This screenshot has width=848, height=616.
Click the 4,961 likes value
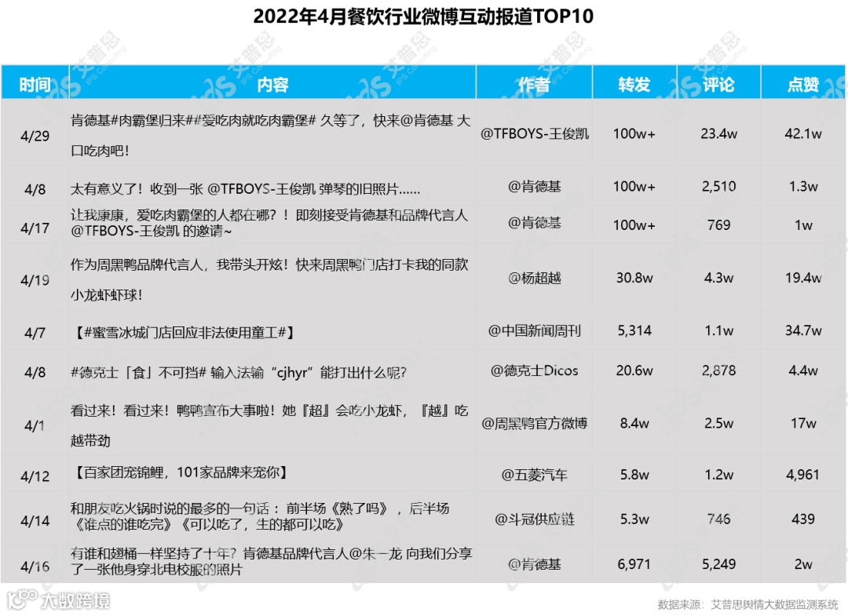(803, 475)
